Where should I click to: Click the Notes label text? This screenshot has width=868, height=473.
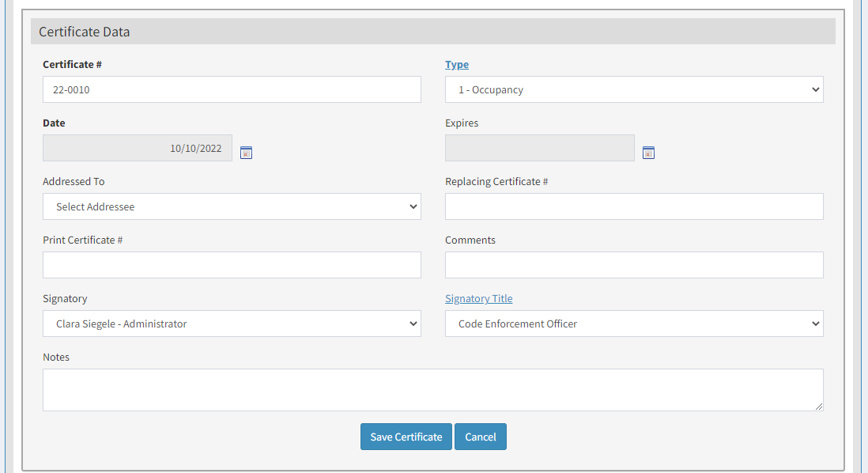point(56,358)
